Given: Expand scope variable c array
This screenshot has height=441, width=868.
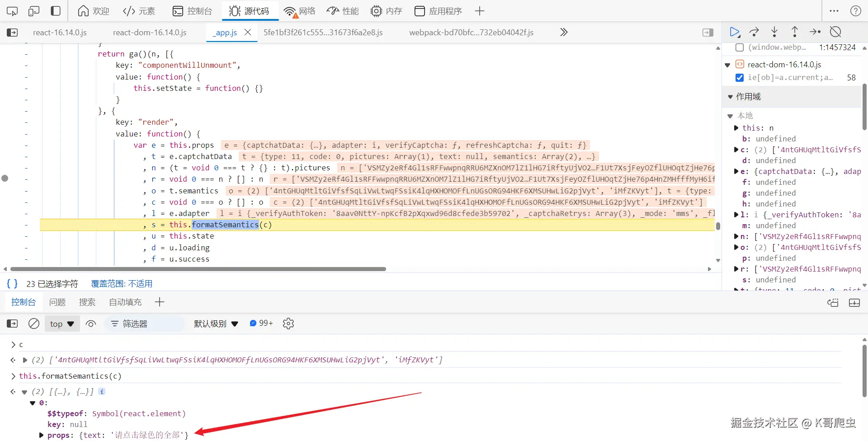Looking at the screenshot, I should 736,150.
